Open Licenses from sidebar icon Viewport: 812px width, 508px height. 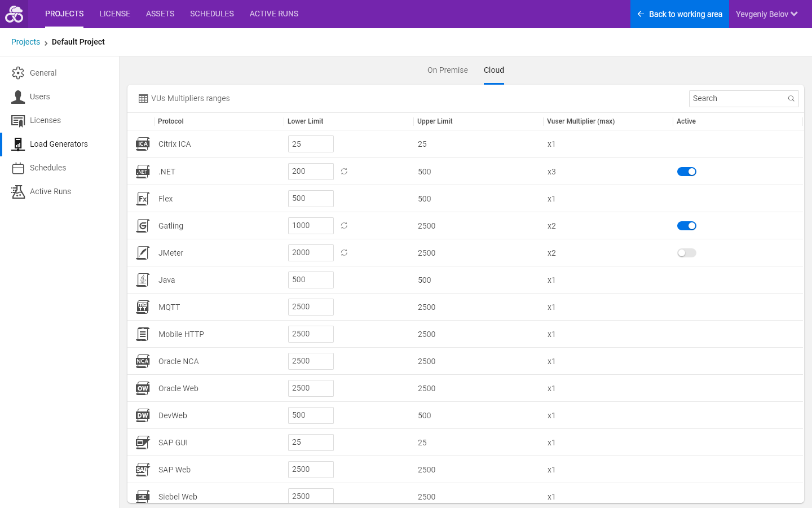tap(18, 120)
